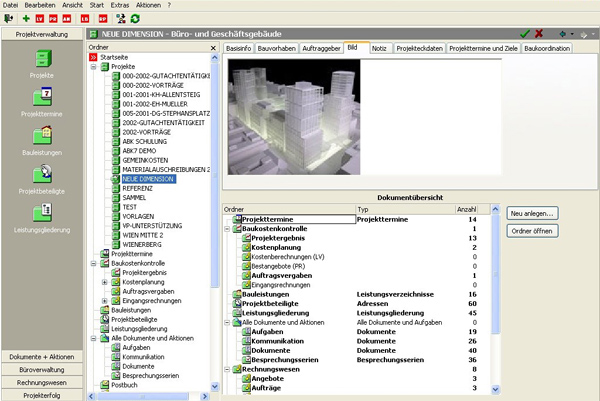Click the Neu anlegen... button
The height and width of the screenshot is (401, 600).
533,214
